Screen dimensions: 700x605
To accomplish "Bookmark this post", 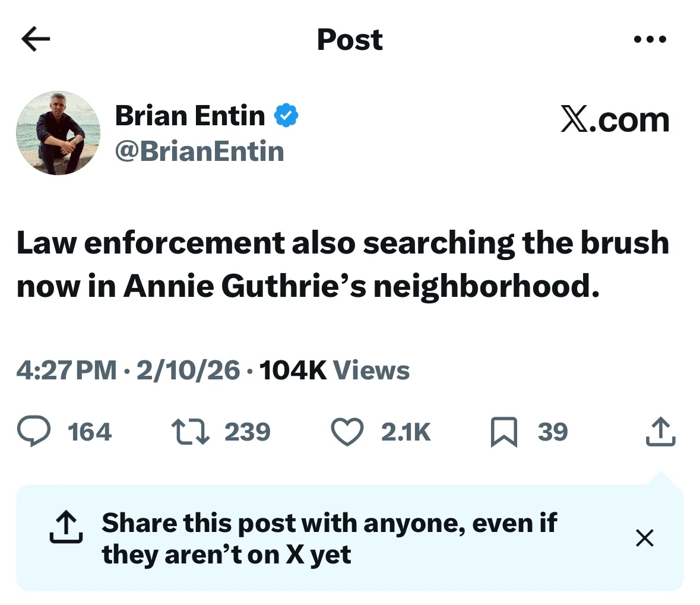I will (x=503, y=432).
